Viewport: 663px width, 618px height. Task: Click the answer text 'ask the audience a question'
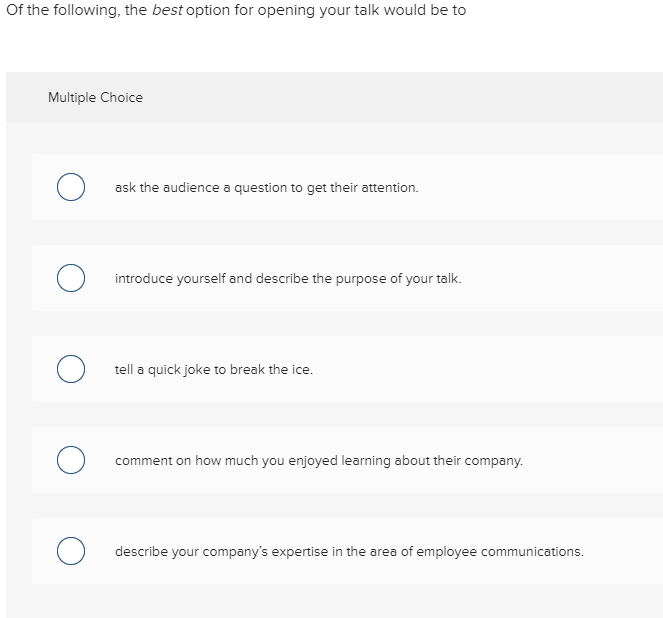(x=200, y=188)
